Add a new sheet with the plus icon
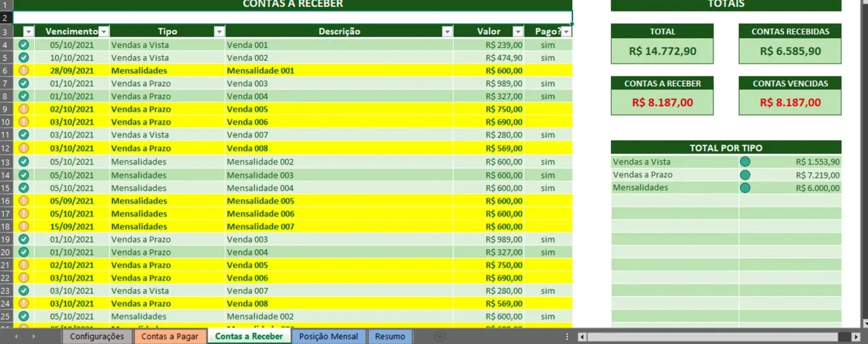This screenshot has width=868, height=344. pos(439,337)
